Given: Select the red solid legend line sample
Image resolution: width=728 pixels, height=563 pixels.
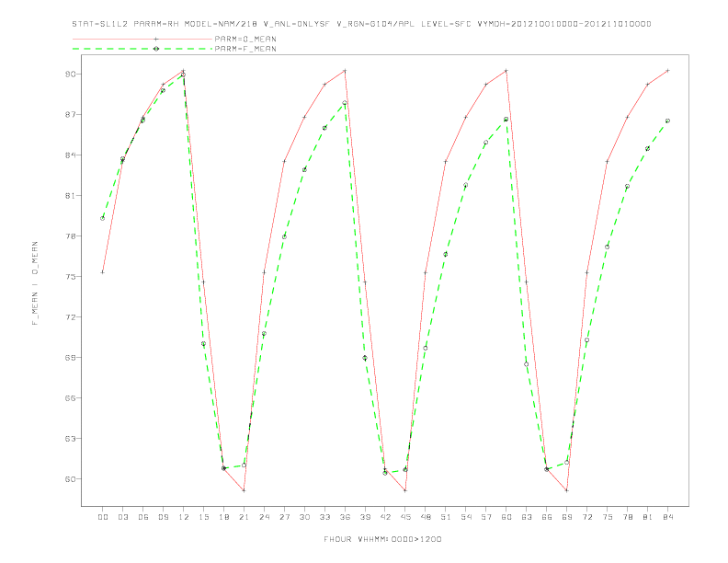Looking at the screenshot, I should click(142, 39).
